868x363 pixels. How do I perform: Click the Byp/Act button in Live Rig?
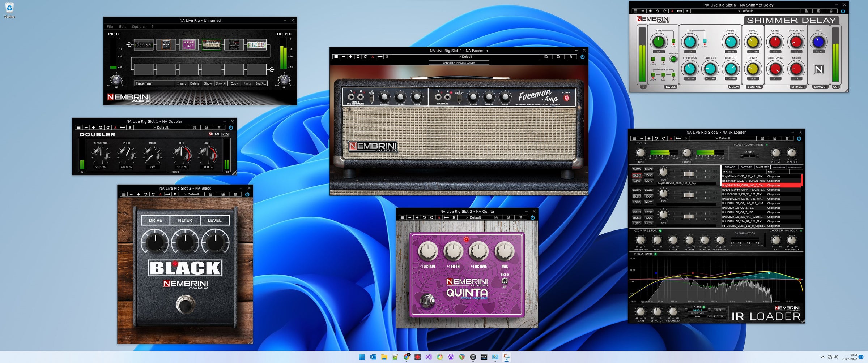[x=260, y=83]
